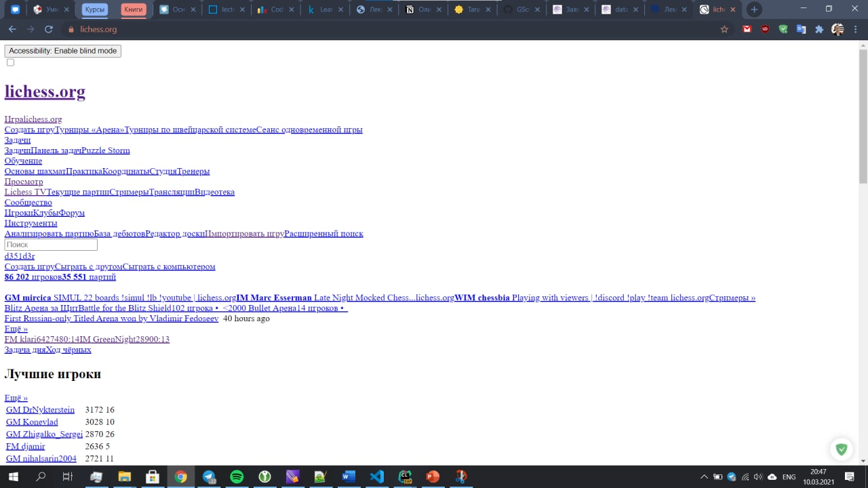868x488 pixels.
Task: Open Microsoft Word from the taskbar
Action: (x=349, y=476)
